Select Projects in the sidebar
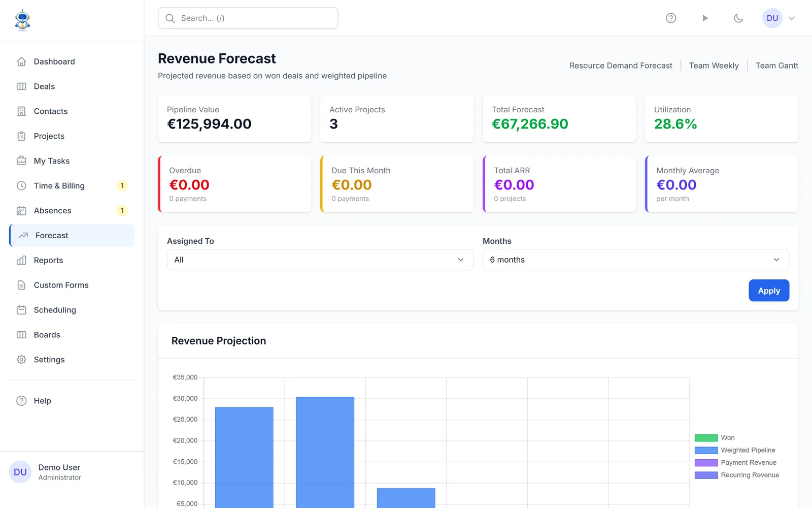 coord(72,136)
